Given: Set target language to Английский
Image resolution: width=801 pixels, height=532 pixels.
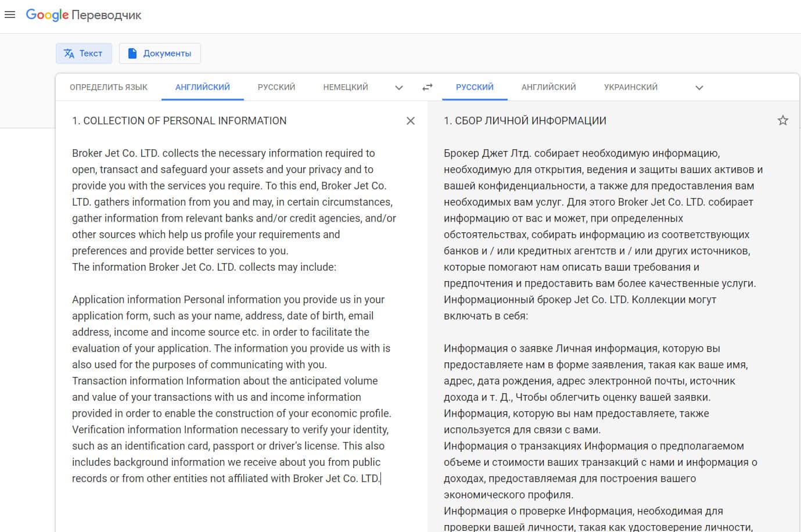Looking at the screenshot, I should [x=548, y=87].
